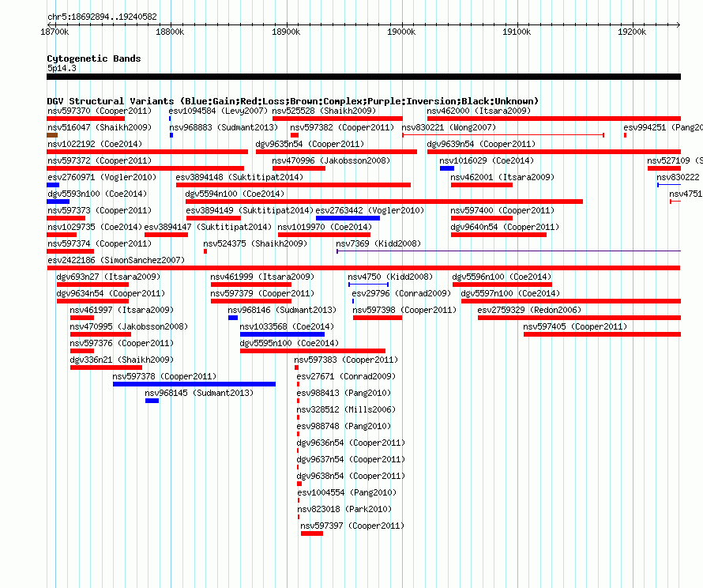Click dgv5595n100 (Coe2014) label
703x588 pixels.
pos(289,343)
